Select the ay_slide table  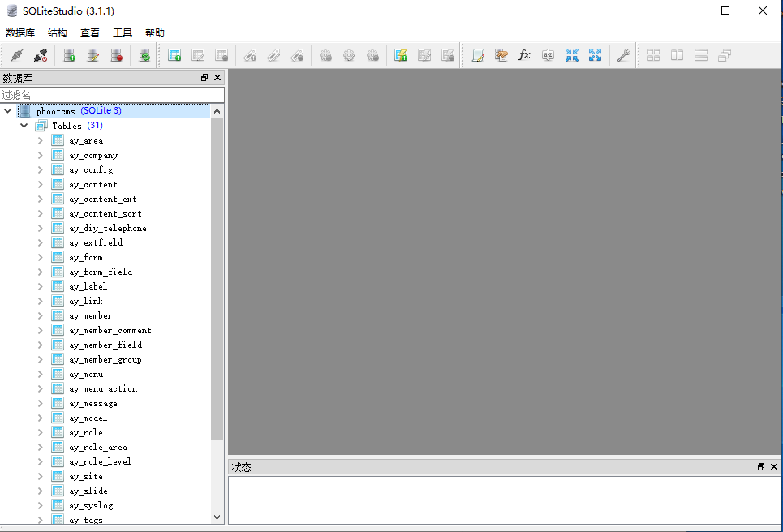(88, 491)
